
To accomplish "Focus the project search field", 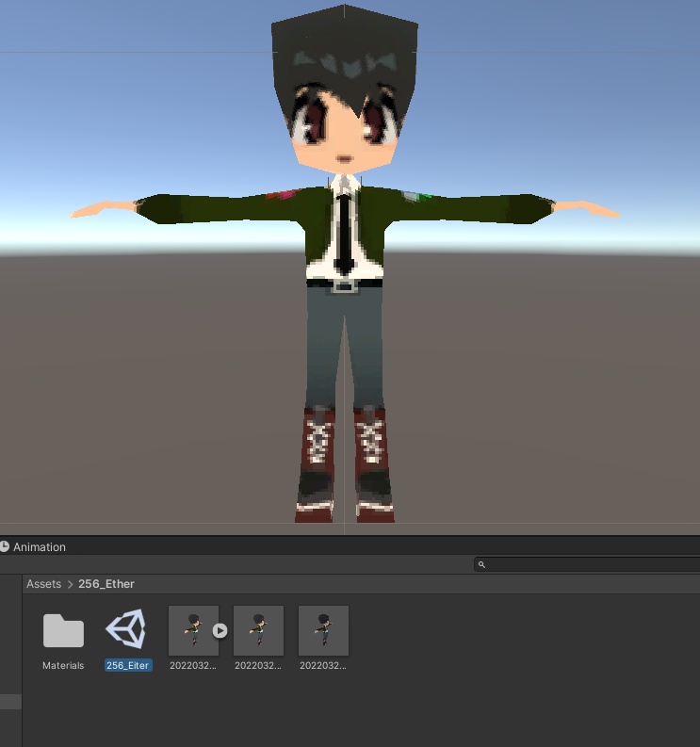I will point(587,564).
